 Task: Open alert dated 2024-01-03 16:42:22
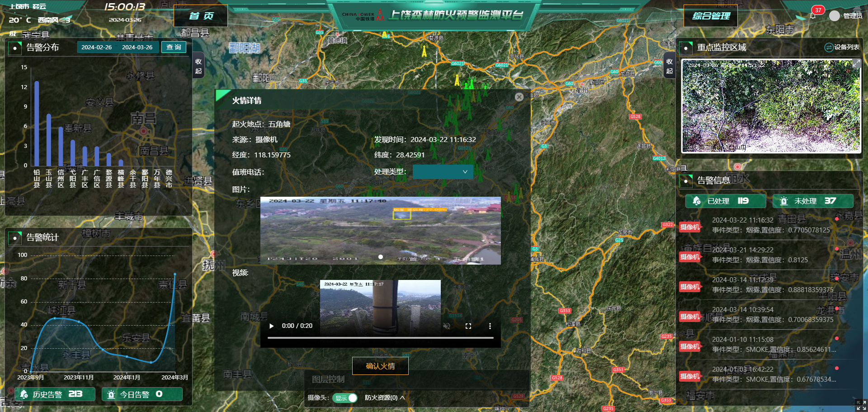click(768, 374)
